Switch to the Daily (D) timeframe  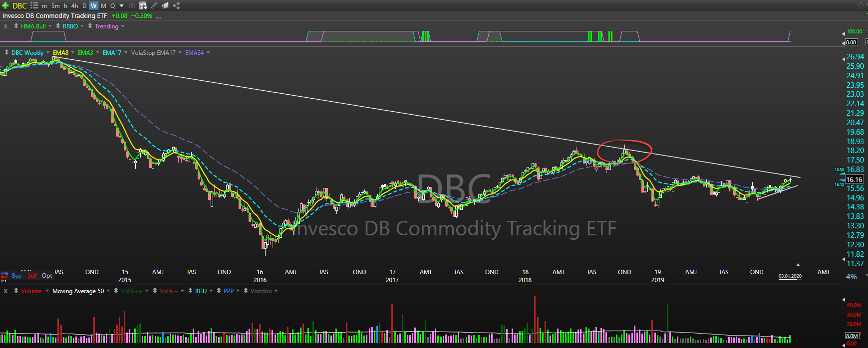tap(84, 6)
